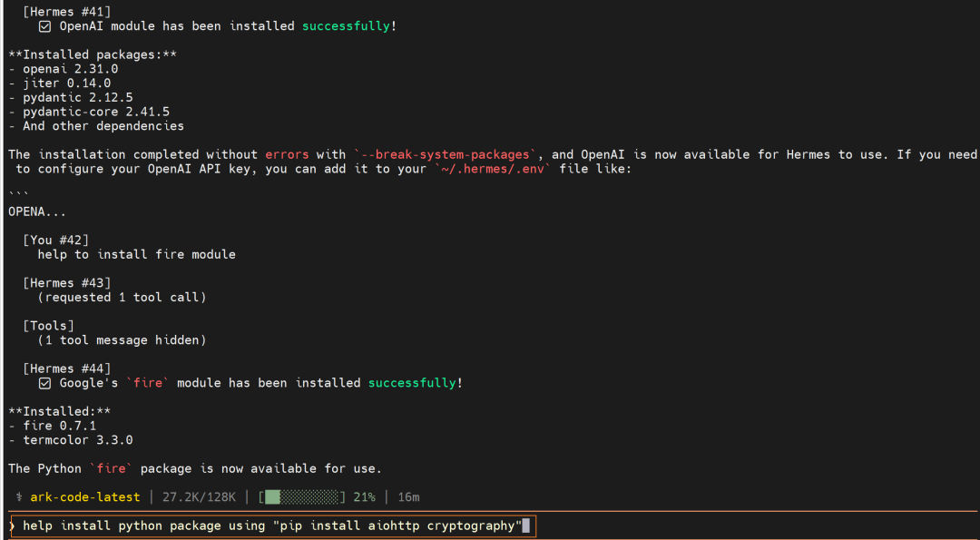Image resolution: width=980 pixels, height=540 pixels.
Task: Click the 27.2K/128K token counter
Action: [x=200, y=497]
